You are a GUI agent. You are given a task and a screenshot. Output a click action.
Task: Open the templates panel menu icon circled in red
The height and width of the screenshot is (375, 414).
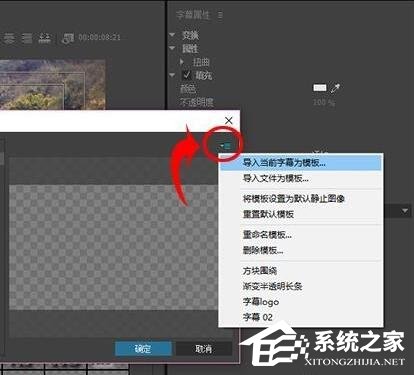225,145
